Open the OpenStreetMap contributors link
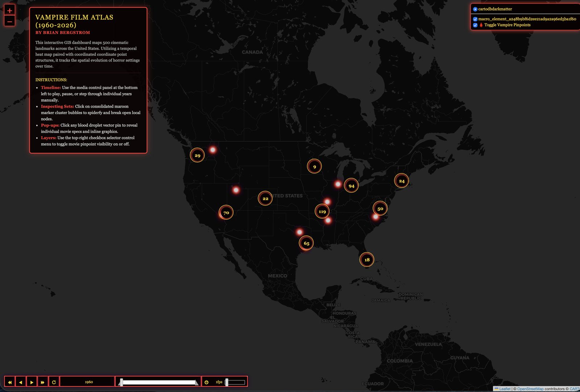The height and width of the screenshot is (392, 580). pos(530,389)
